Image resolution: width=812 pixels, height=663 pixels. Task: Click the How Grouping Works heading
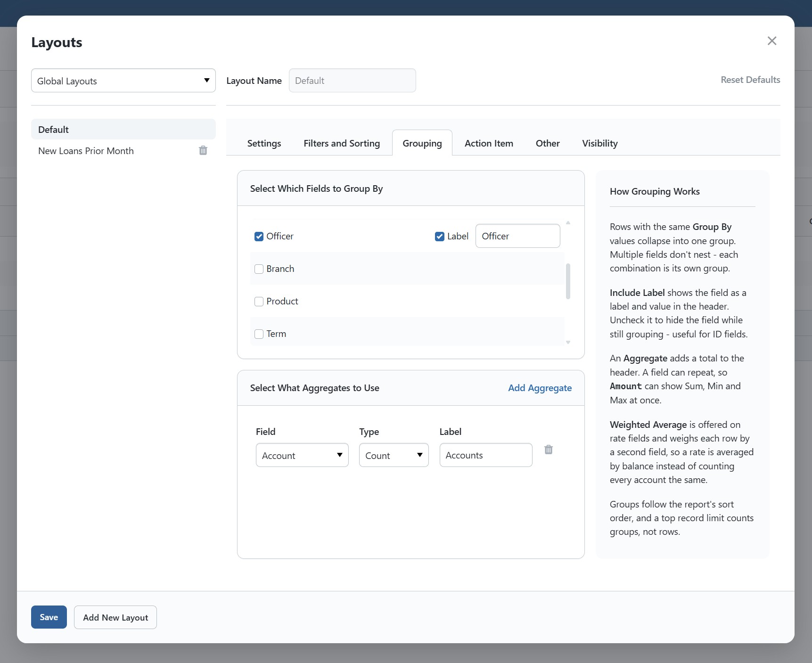pyautogui.click(x=655, y=191)
